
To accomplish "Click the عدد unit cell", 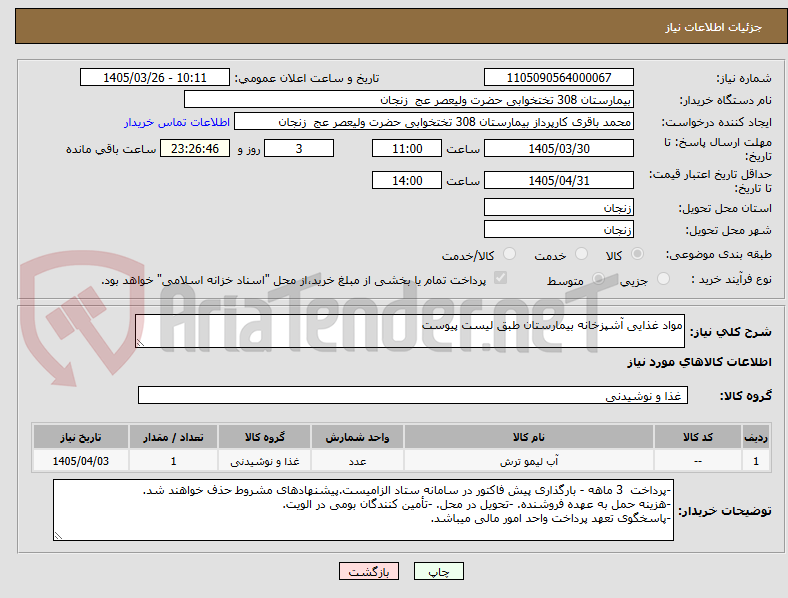I will 357,461.
